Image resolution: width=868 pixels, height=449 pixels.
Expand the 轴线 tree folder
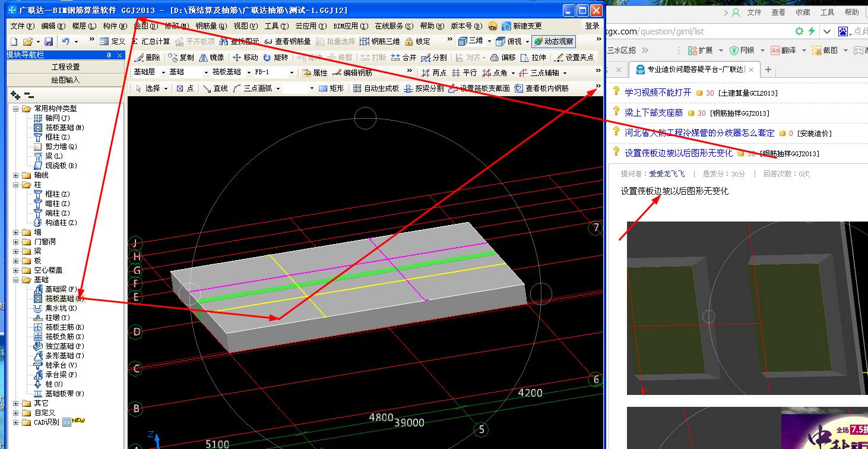[16, 175]
